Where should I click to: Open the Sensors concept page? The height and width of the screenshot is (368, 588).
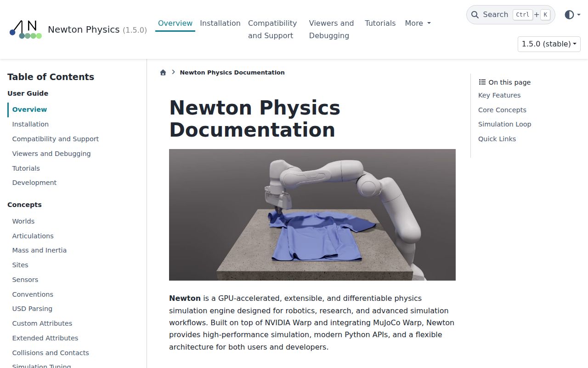pyautogui.click(x=25, y=280)
